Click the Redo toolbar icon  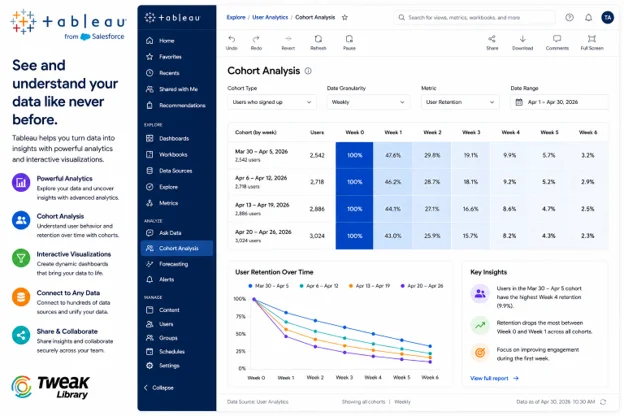pyautogui.click(x=256, y=39)
